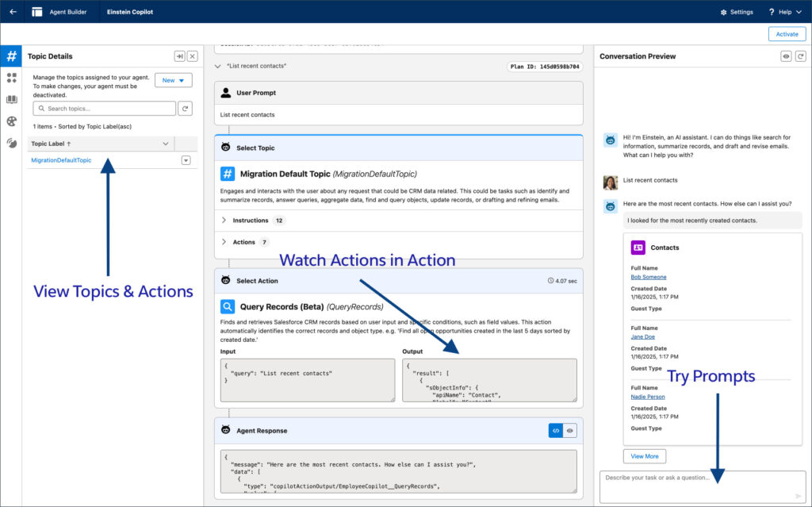Screen dimensions: 812x507
Task: Click the Activate button
Action: 787,34
